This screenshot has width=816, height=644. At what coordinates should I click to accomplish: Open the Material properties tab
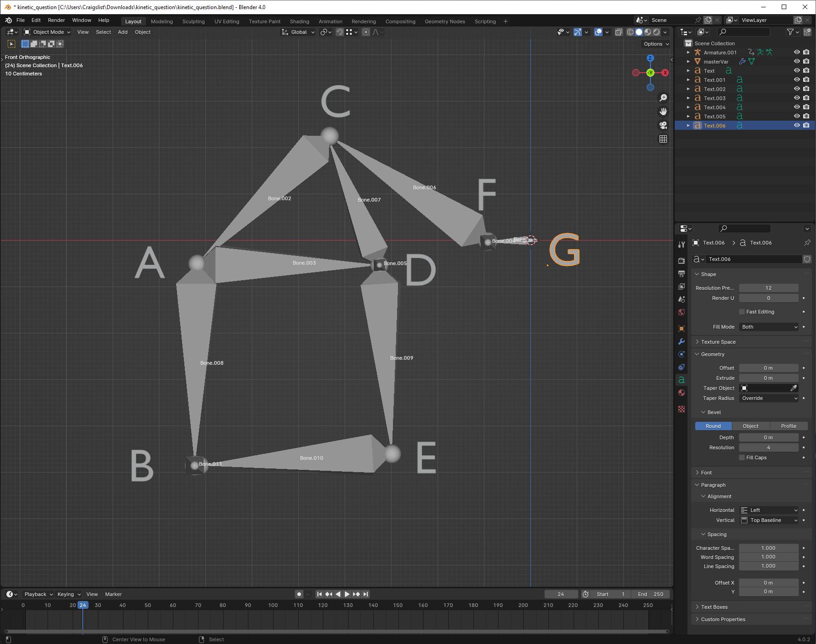click(682, 393)
